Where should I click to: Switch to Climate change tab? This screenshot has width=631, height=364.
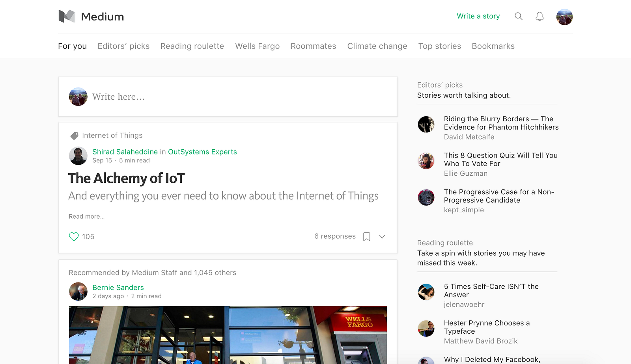[377, 46]
